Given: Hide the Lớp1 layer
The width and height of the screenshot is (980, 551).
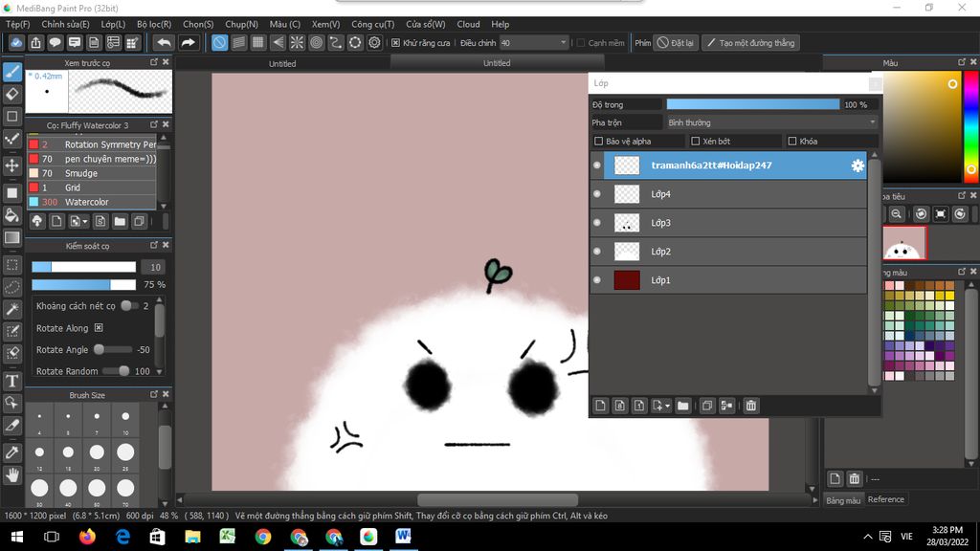Looking at the screenshot, I should (597, 280).
